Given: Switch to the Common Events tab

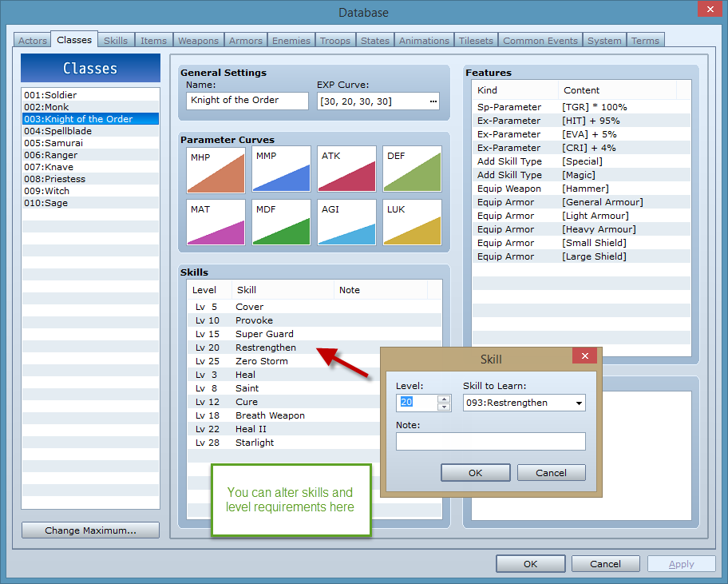Looking at the screenshot, I should tap(540, 41).
